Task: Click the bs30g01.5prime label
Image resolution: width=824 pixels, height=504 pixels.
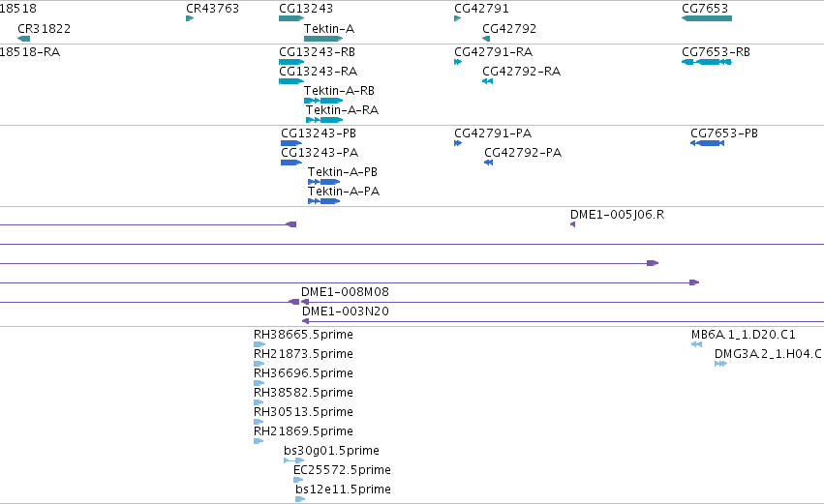Action: pyautogui.click(x=331, y=451)
